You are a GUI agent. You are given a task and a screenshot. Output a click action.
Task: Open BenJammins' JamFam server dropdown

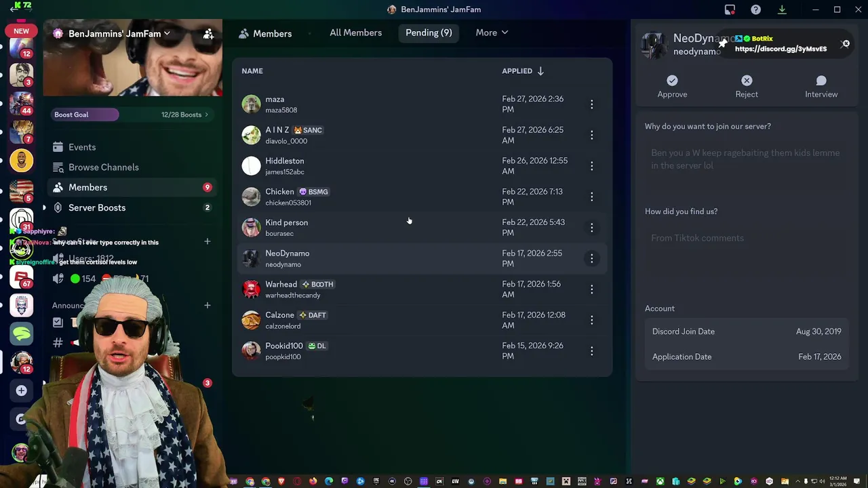[x=119, y=33]
